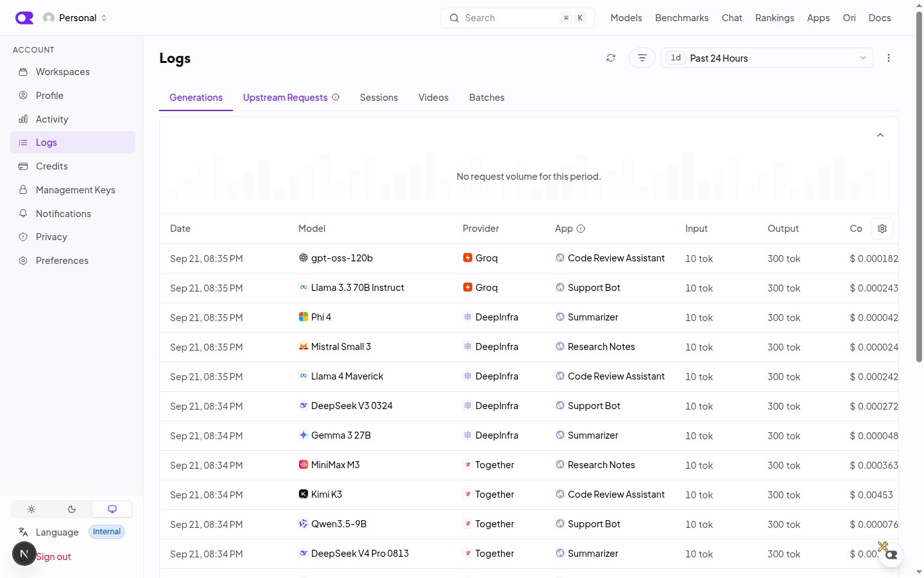Click the Date column header

pyautogui.click(x=180, y=229)
